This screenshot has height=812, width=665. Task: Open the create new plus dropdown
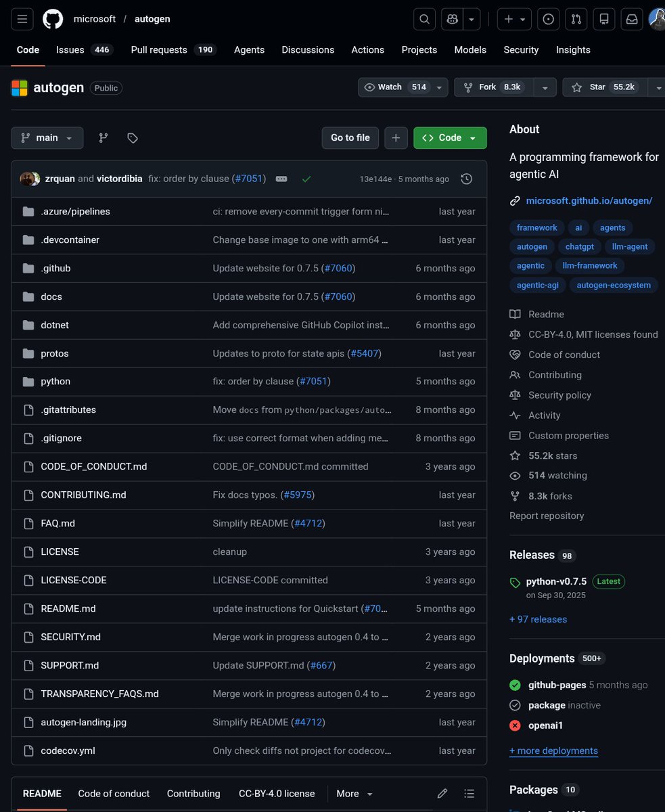click(x=514, y=20)
